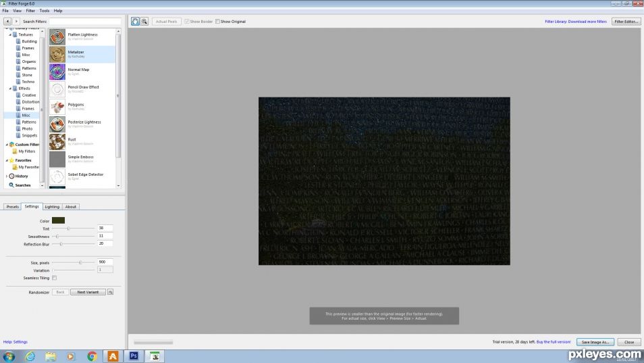Collapse the Custom Filters node
The image size is (644, 363).
point(7,145)
